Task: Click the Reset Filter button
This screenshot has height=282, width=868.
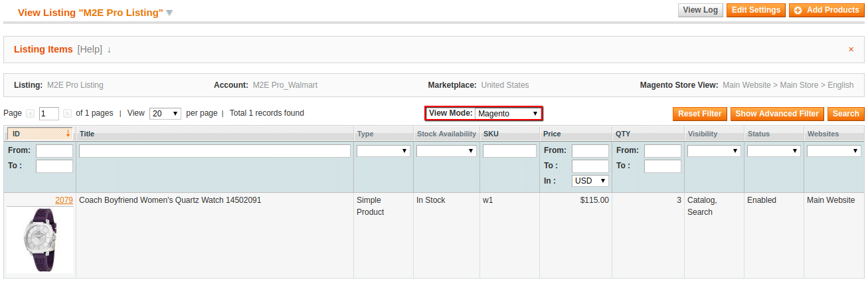Action: pos(700,114)
